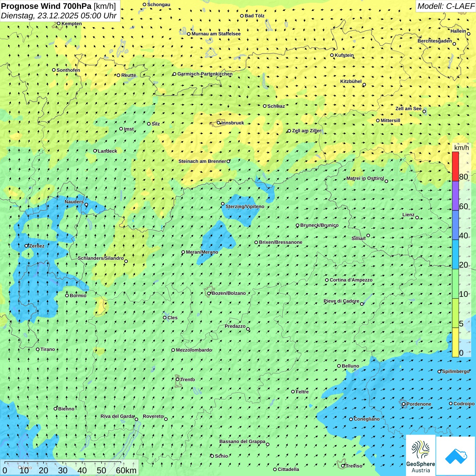
Task: Click the 'Sillian' label
Action: [358, 238]
